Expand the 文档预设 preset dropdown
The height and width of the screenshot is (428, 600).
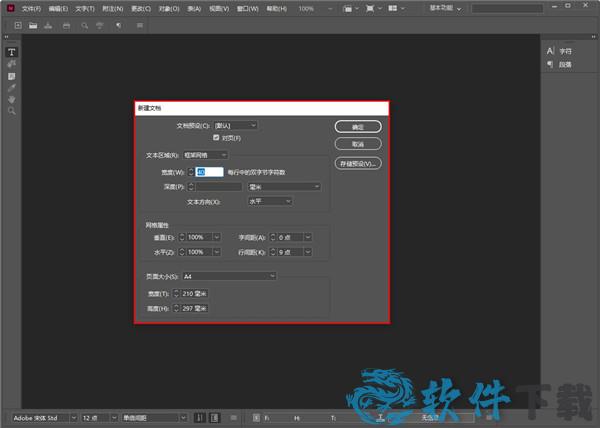[x=236, y=125]
